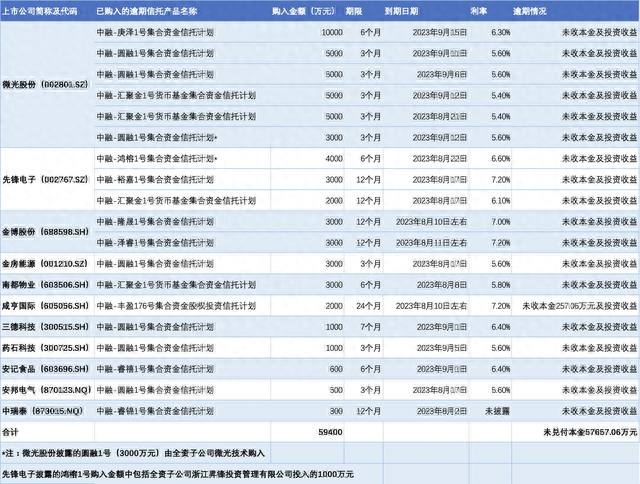The width and height of the screenshot is (640, 484).
Task: Select the 6个月 term in 南都物业 row
Action: tap(370, 285)
